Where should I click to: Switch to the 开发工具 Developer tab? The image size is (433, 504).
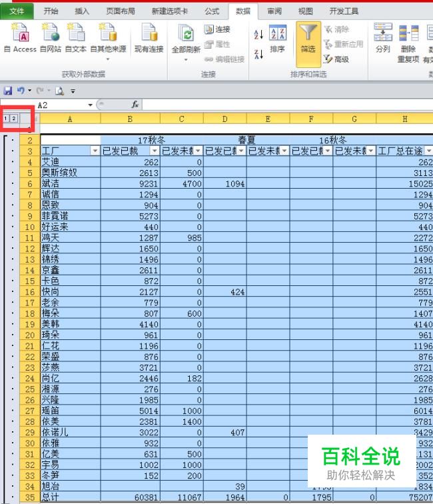(x=344, y=11)
